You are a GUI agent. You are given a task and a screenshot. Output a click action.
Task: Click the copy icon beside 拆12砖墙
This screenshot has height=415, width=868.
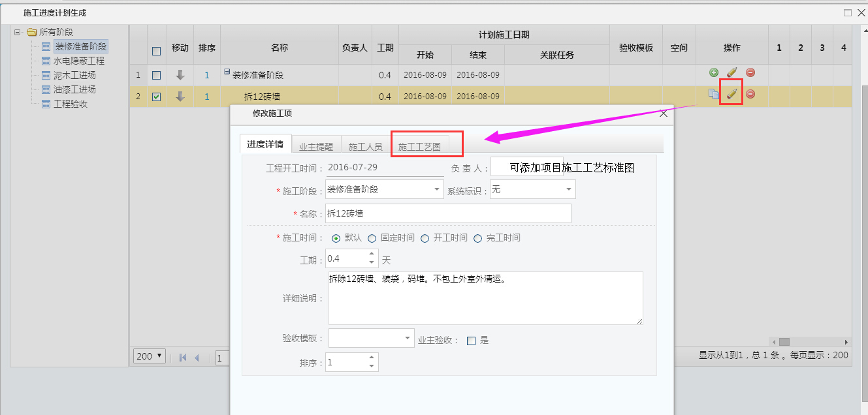pyautogui.click(x=714, y=93)
